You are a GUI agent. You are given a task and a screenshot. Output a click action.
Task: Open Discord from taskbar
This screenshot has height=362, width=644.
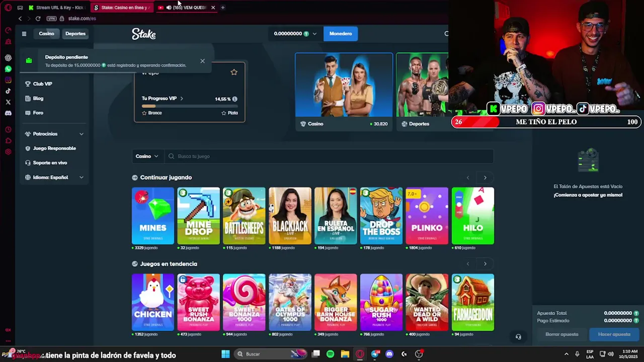pyautogui.click(x=389, y=354)
